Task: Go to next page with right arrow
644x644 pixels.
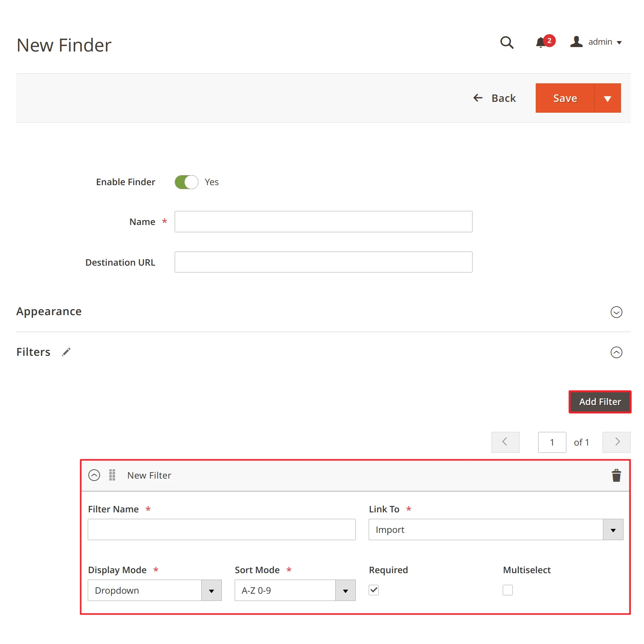Action: [x=616, y=442]
